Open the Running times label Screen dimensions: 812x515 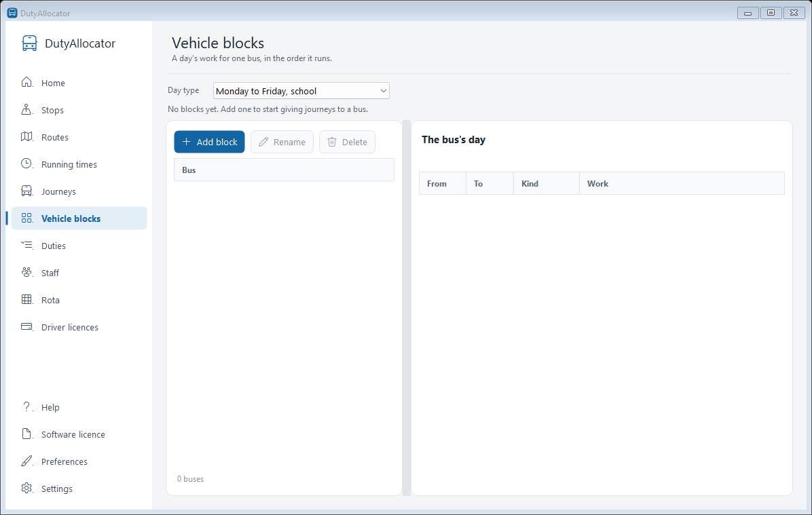coord(69,165)
